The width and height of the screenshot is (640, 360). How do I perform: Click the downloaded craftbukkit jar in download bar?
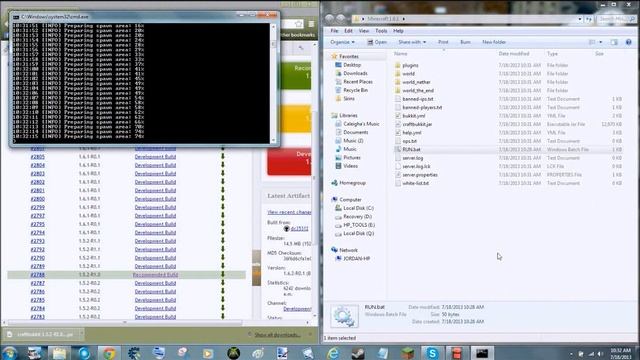pos(41,335)
